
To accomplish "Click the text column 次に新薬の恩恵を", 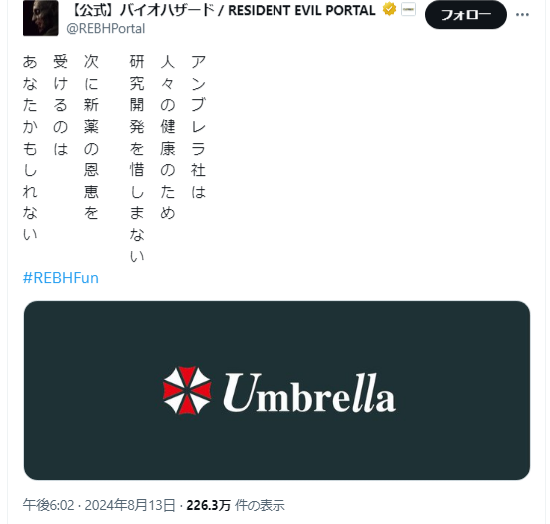I will pos(91,137).
